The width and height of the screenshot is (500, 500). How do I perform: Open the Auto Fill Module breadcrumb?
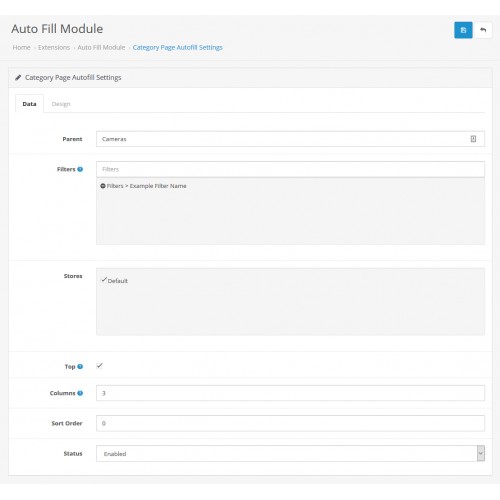click(101, 47)
